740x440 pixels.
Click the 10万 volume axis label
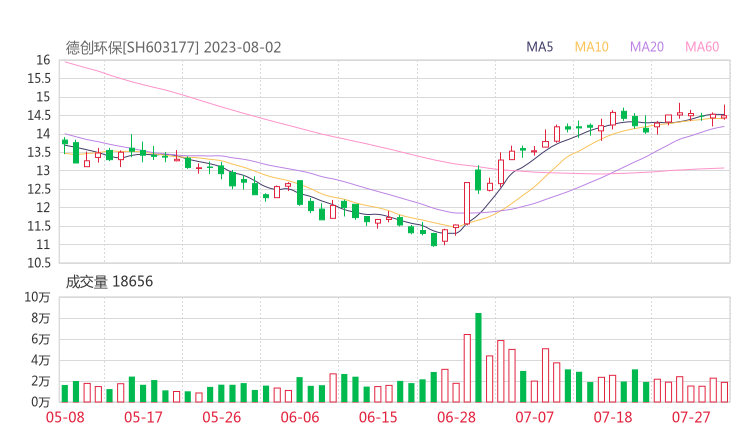point(37,297)
